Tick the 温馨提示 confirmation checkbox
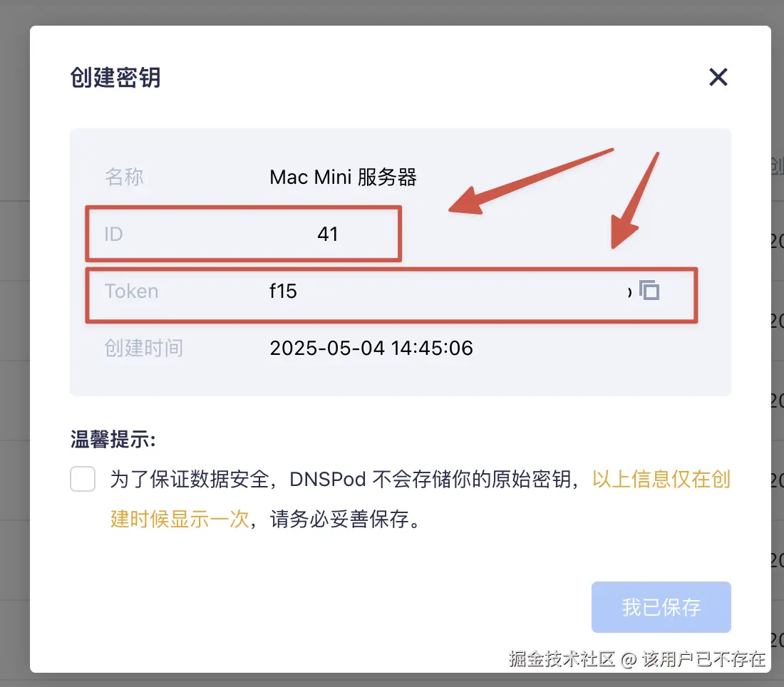Image resolution: width=784 pixels, height=687 pixels. coord(83,479)
